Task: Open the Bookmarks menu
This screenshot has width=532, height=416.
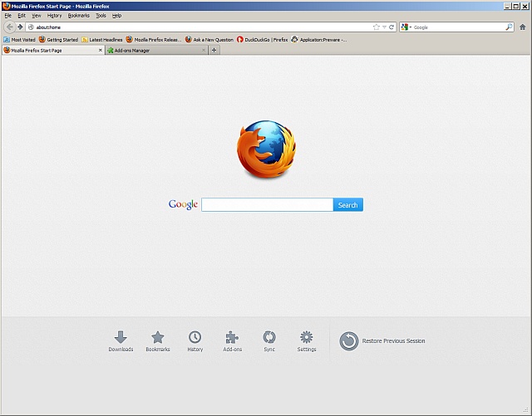Action: [79, 16]
